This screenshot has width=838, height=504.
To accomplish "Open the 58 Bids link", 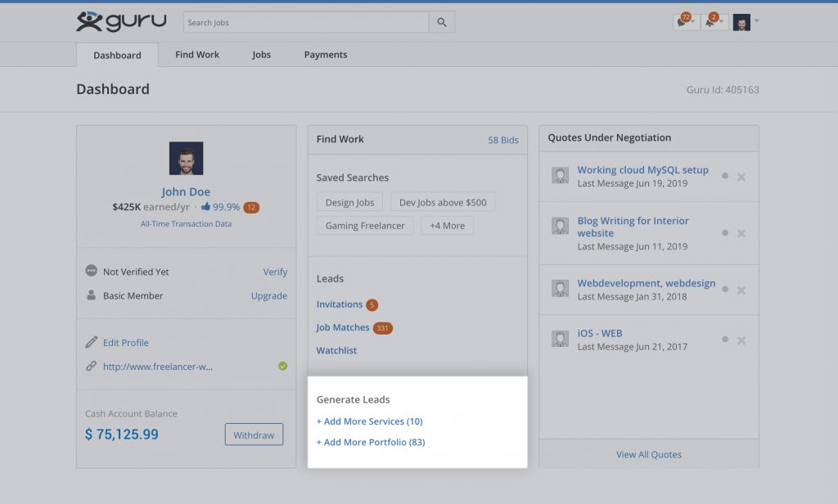I will coord(503,140).
